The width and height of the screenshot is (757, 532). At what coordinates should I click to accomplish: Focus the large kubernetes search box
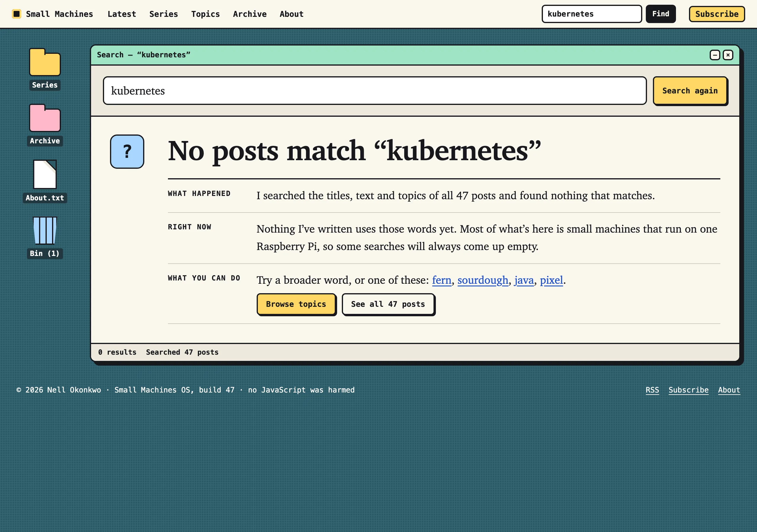375,91
